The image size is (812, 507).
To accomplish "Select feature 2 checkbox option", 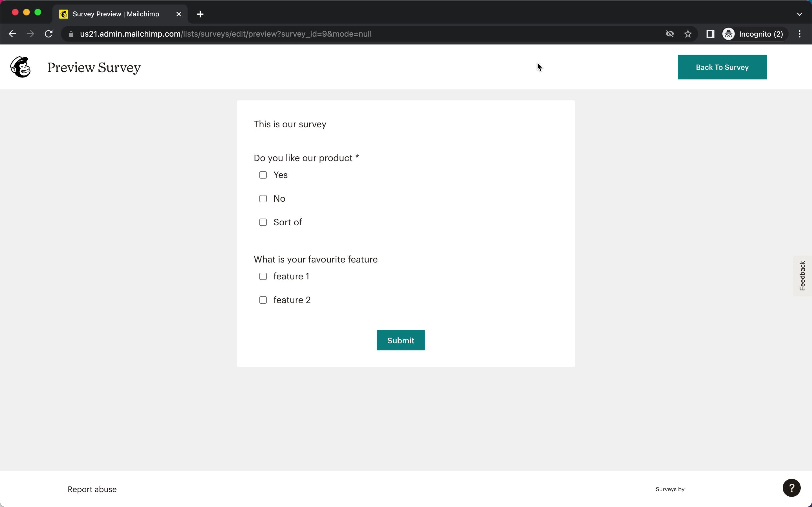I will [262, 300].
